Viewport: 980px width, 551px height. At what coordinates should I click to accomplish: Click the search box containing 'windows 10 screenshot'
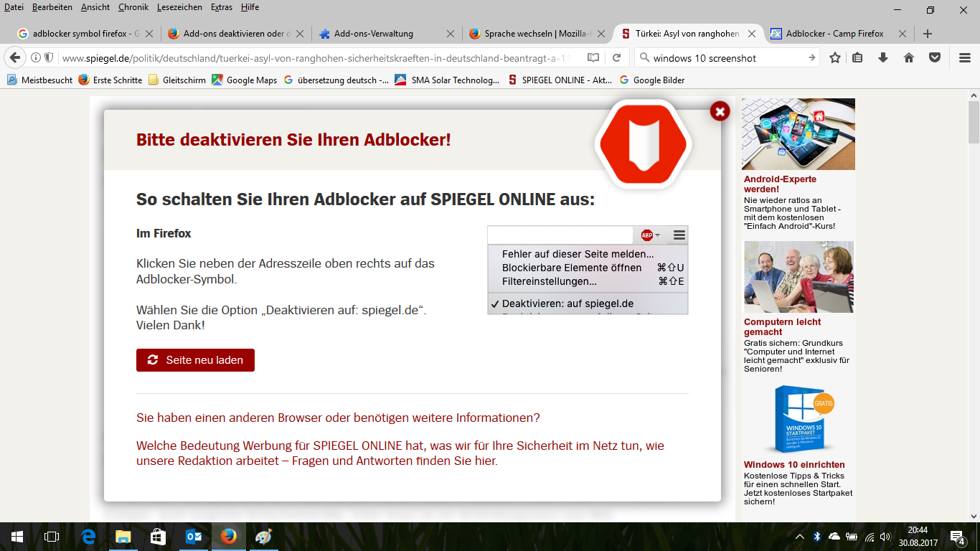pos(727,58)
